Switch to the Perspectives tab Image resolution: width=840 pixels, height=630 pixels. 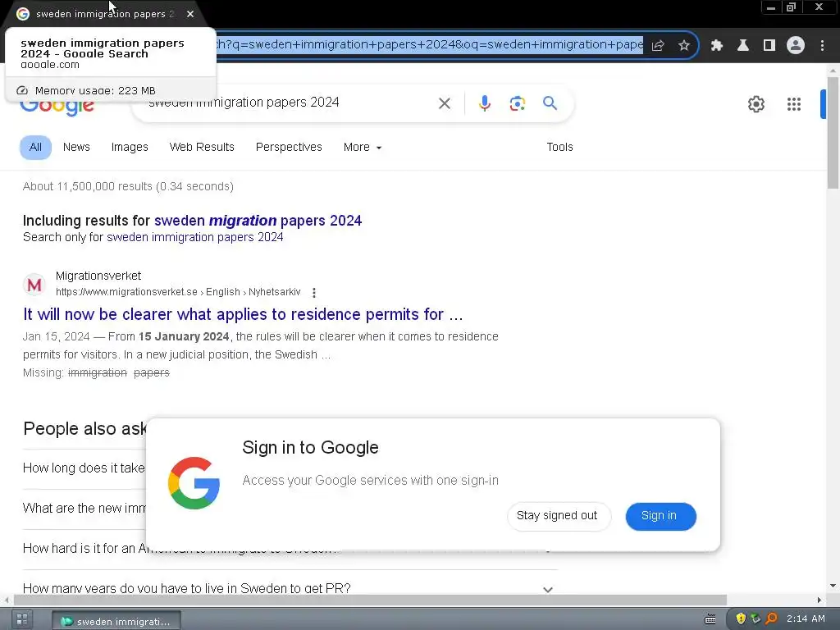coord(289,148)
